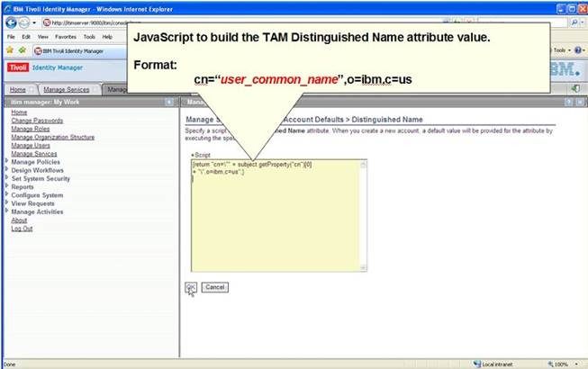588x369 pixels.
Task: Expand the Configure System tree node
Action: pos(6,194)
